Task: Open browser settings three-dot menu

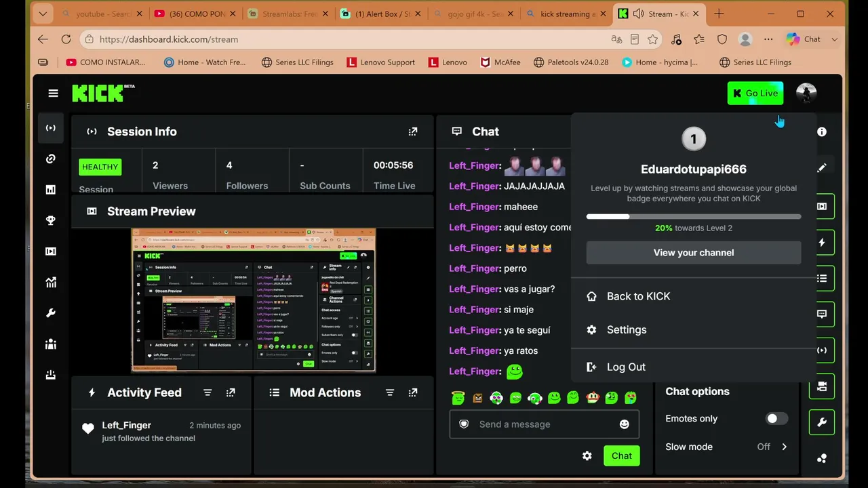Action: [x=768, y=39]
